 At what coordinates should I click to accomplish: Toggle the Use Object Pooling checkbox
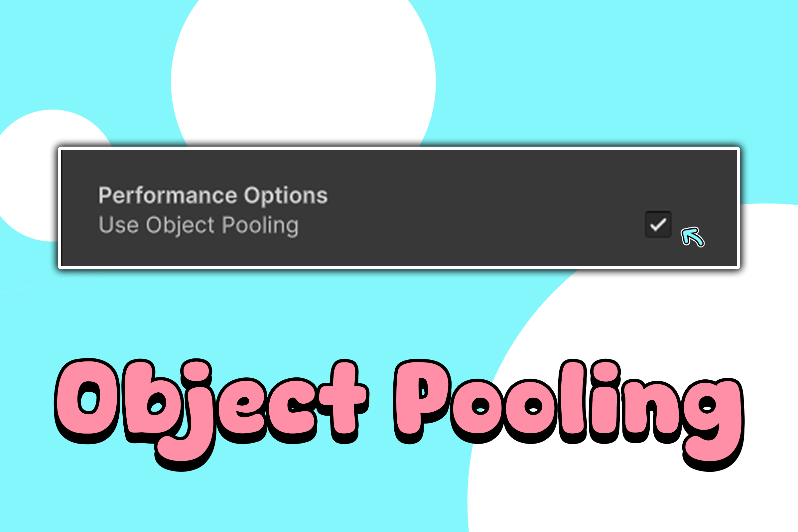[x=658, y=224]
